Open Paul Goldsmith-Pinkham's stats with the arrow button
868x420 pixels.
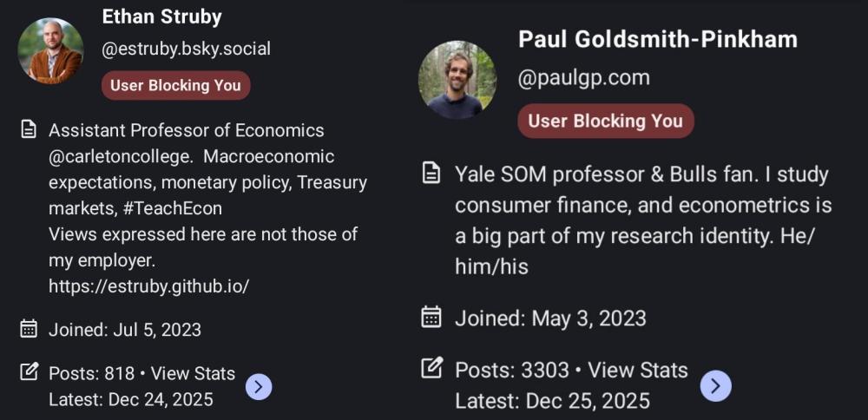coord(715,386)
